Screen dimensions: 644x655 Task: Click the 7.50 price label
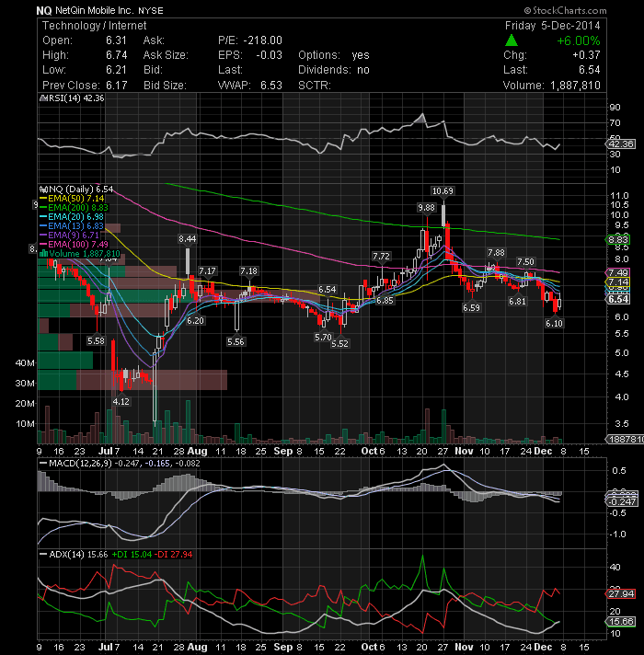click(525, 262)
